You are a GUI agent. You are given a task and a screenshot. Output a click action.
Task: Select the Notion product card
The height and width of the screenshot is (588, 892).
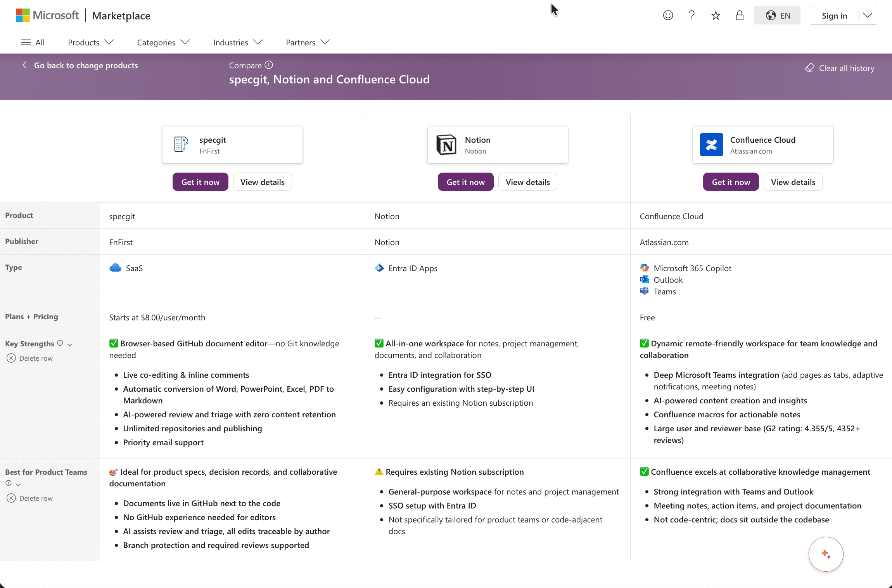point(498,145)
